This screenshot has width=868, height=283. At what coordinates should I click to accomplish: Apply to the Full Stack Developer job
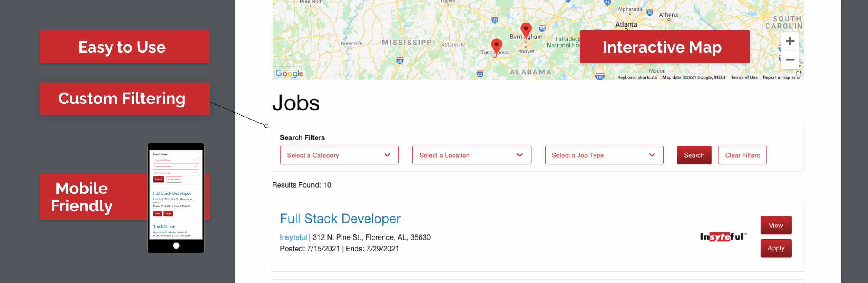[x=776, y=248]
